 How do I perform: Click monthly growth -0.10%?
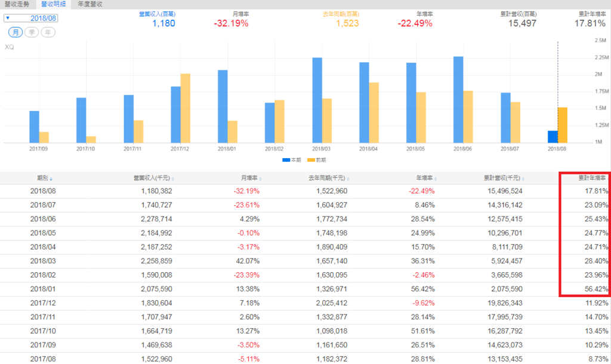click(x=249, y=233)
